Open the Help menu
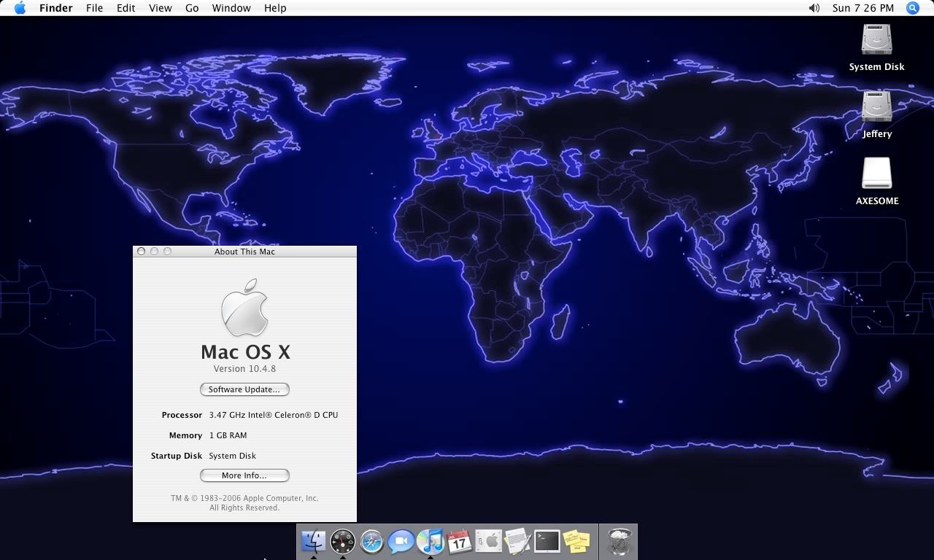Screen dimensions: 934x560 (275, 8)
